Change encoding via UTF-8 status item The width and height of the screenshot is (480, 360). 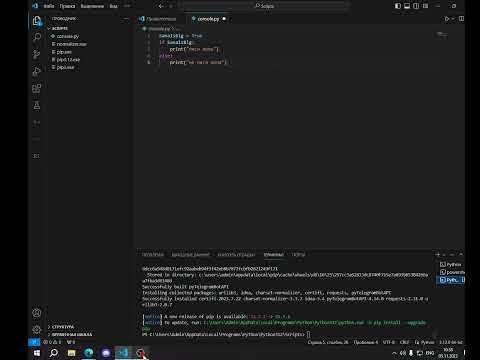389,342
